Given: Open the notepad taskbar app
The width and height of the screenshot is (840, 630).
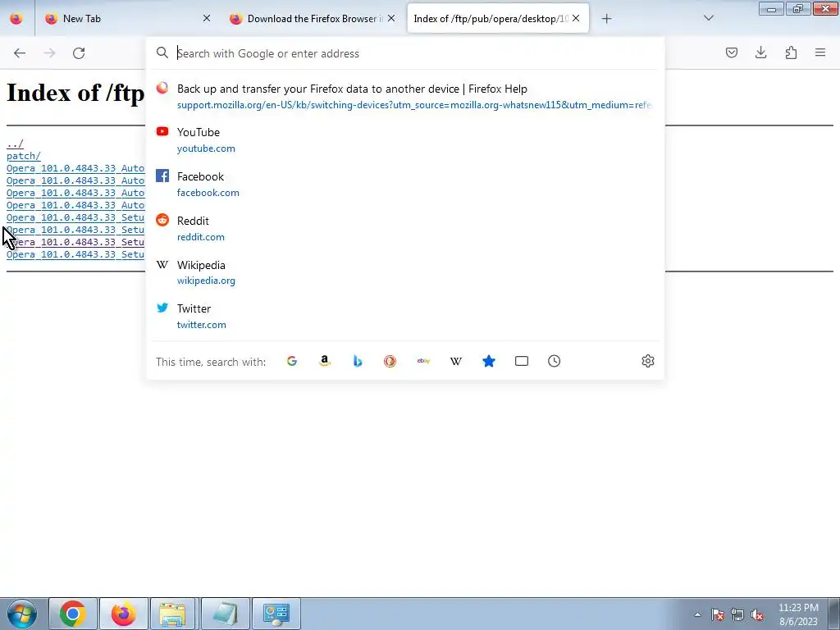Looking at the screenshot, I should click(x=225, y=614).
